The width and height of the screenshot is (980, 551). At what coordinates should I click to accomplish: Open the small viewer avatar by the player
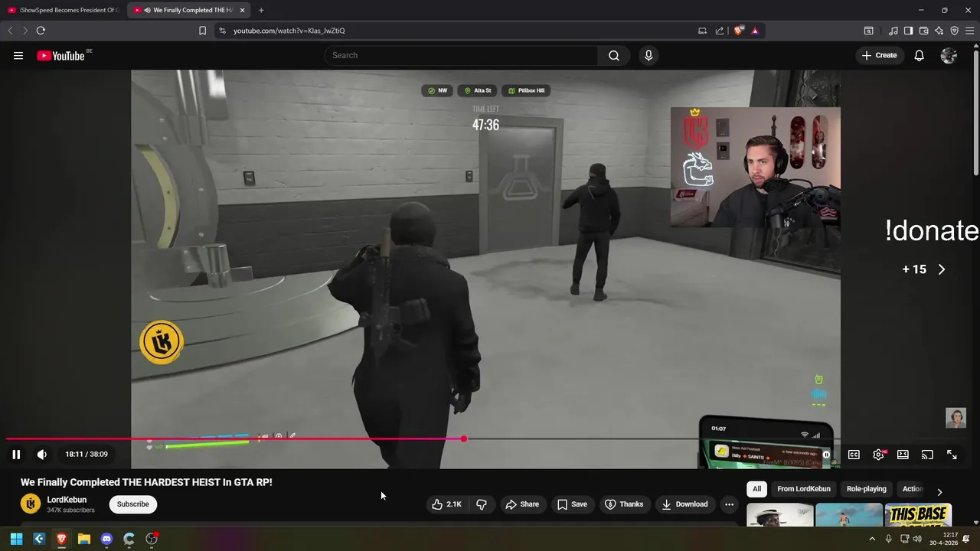pos(955,417)
